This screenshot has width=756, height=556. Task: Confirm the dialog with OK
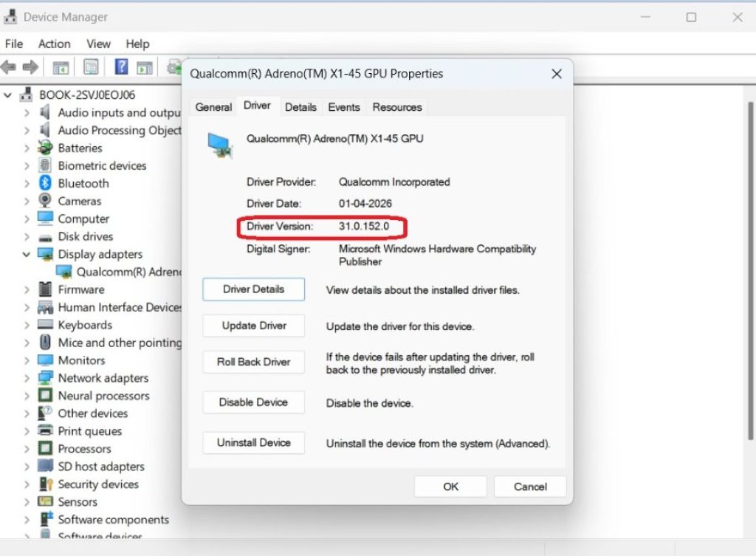pos(450,487)
